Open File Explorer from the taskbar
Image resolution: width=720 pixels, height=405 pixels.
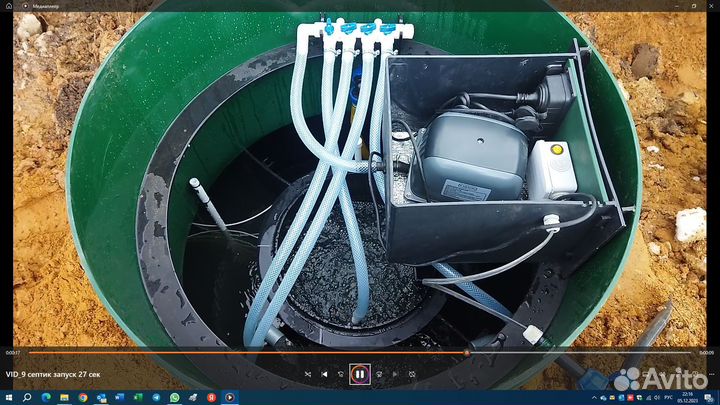click(x=64, y=397)
